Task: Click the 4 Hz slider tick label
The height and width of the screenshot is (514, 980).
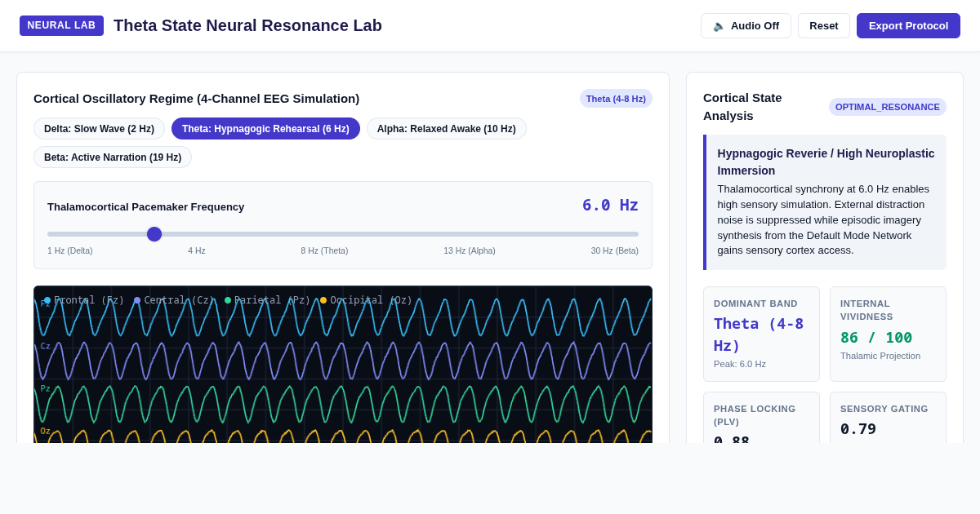Action: tap(197, 251)
